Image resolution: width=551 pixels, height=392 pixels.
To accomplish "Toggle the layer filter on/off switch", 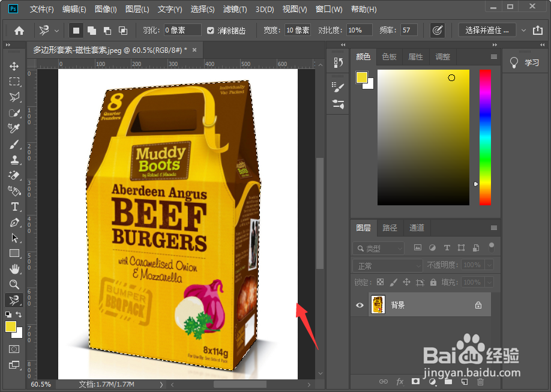I will (491, 247).
